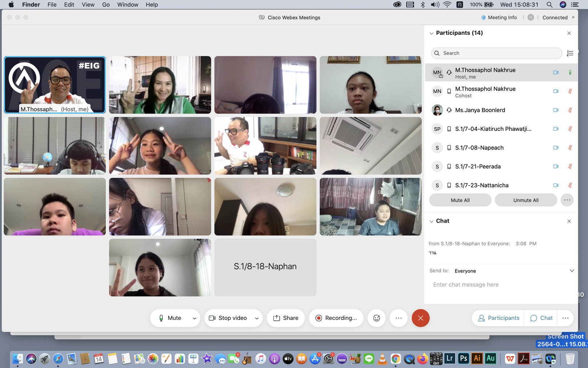The height and width of the screenshot is (368, 588).
Task: Unmute S.1/7-08-Napeach's microphone
Action: point(570,148)
